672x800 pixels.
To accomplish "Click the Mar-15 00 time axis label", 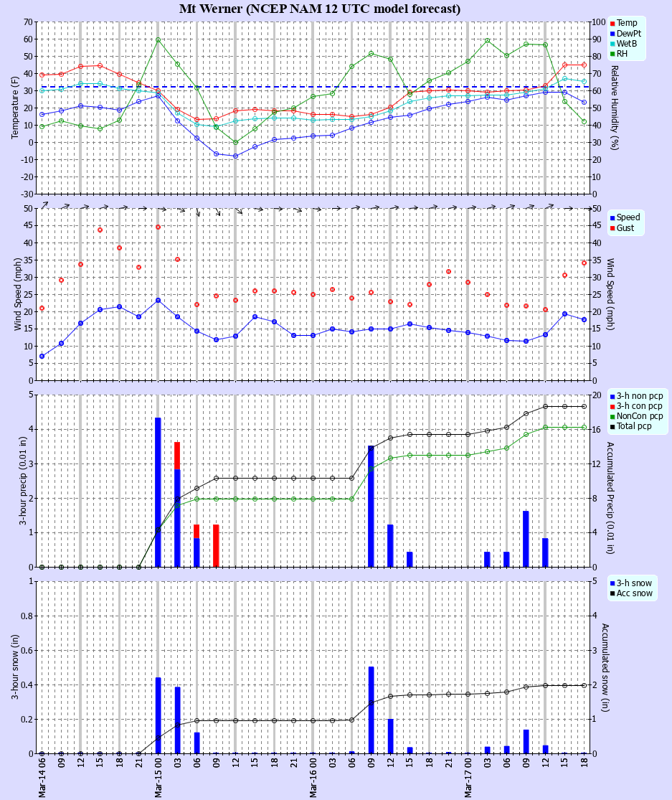I will pos(158,778).
